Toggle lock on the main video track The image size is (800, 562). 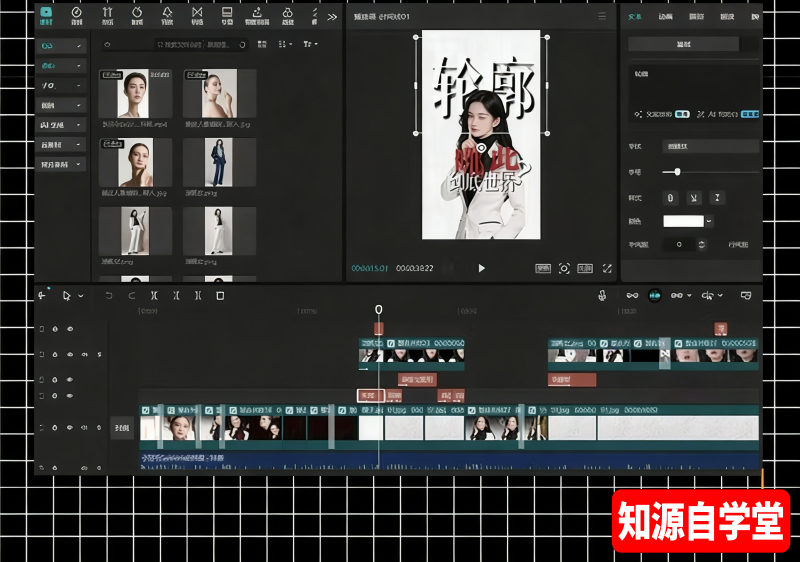55,428
